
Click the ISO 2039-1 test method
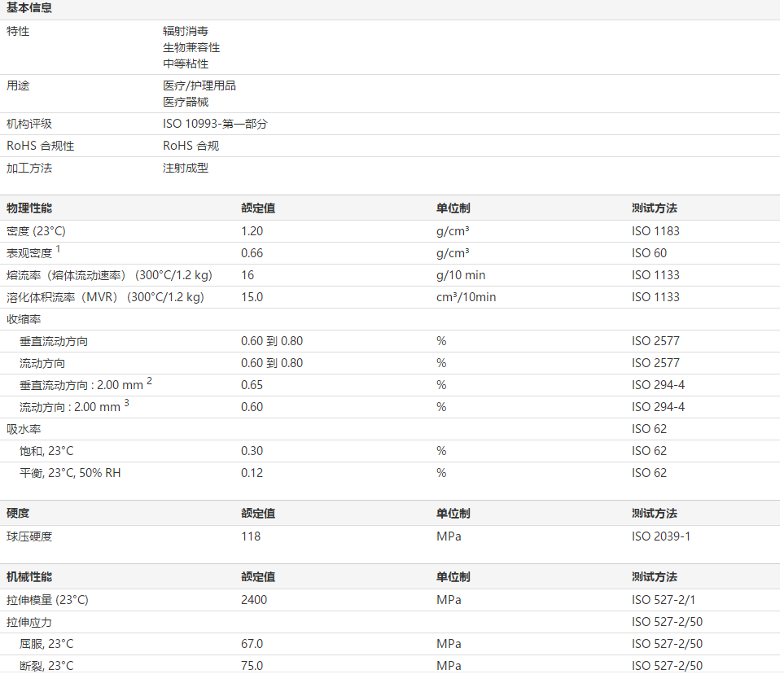661,536
